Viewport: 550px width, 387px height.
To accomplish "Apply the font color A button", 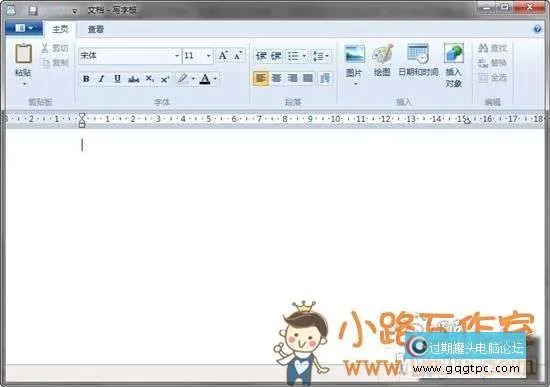I will point(205,79).
